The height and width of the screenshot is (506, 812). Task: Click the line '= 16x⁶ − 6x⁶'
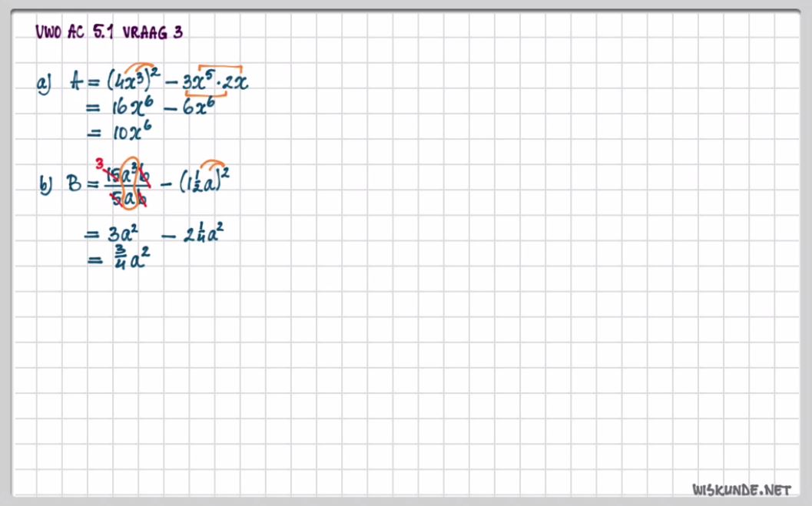151,107
